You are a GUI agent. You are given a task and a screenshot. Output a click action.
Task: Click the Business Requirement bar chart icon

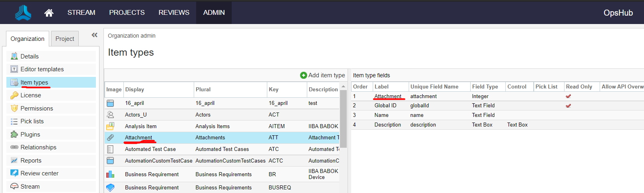(110, 174)
